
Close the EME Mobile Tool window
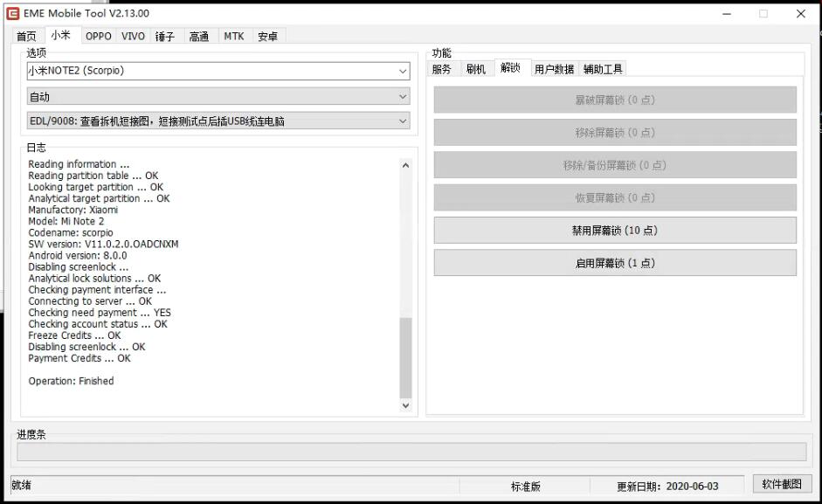click(801, 14)
